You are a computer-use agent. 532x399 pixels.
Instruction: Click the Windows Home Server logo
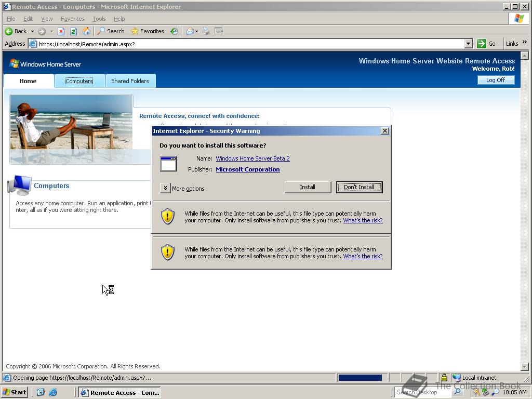click(x=45, y=64)
